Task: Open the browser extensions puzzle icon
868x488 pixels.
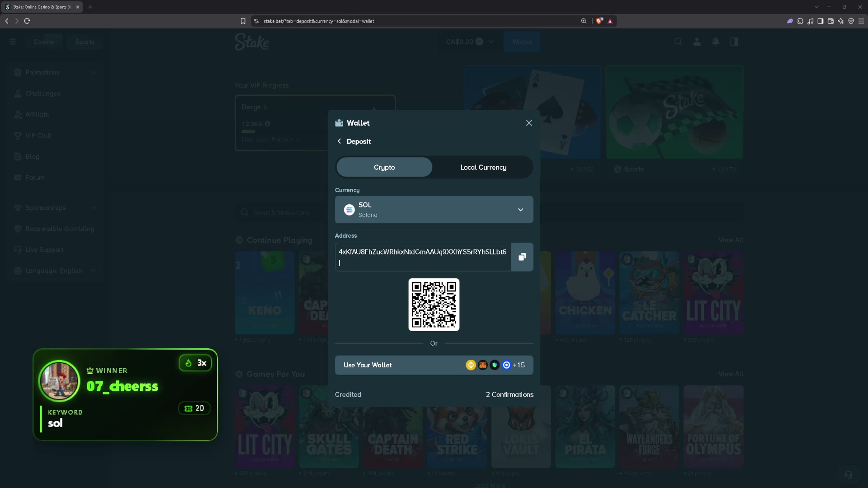Action: coord(800,21)
